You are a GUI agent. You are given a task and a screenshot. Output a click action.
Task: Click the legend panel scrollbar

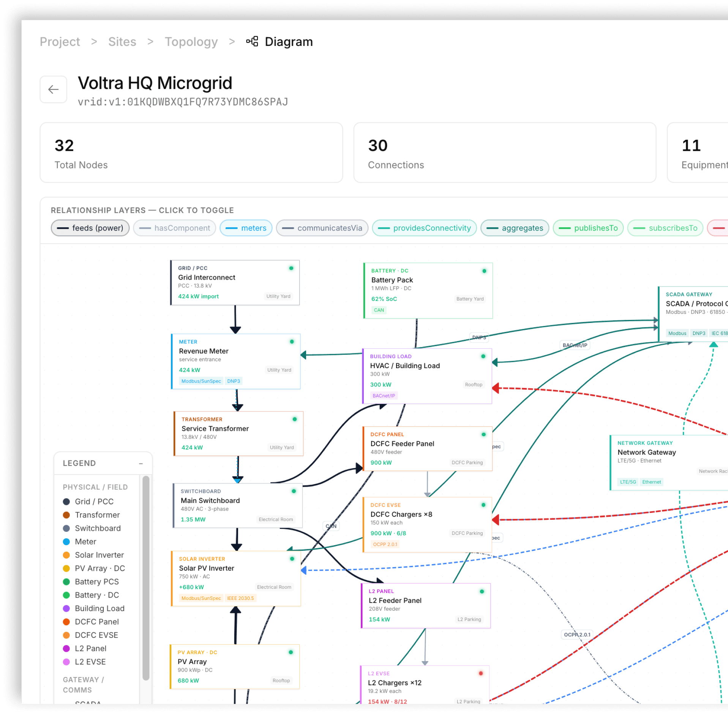click(146, 578)
